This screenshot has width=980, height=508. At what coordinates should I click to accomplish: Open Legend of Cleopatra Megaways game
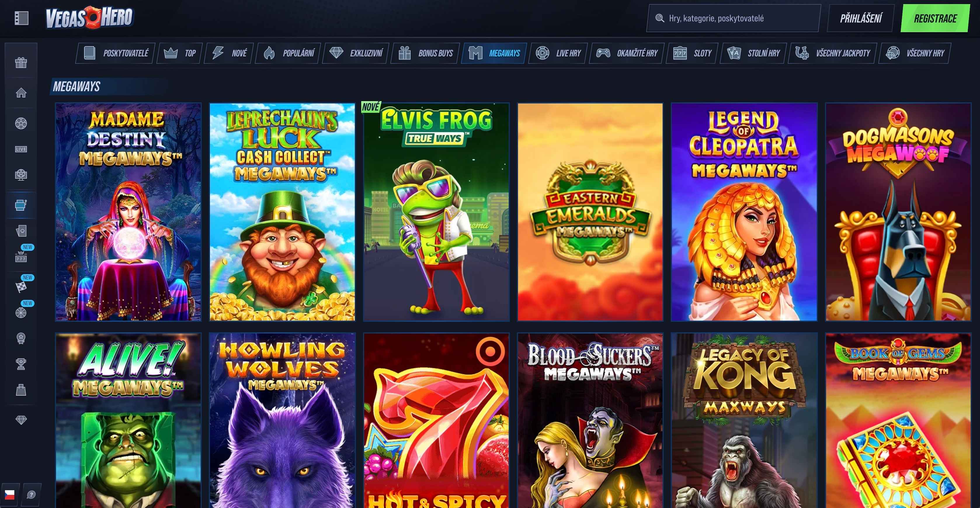(744, 212)
